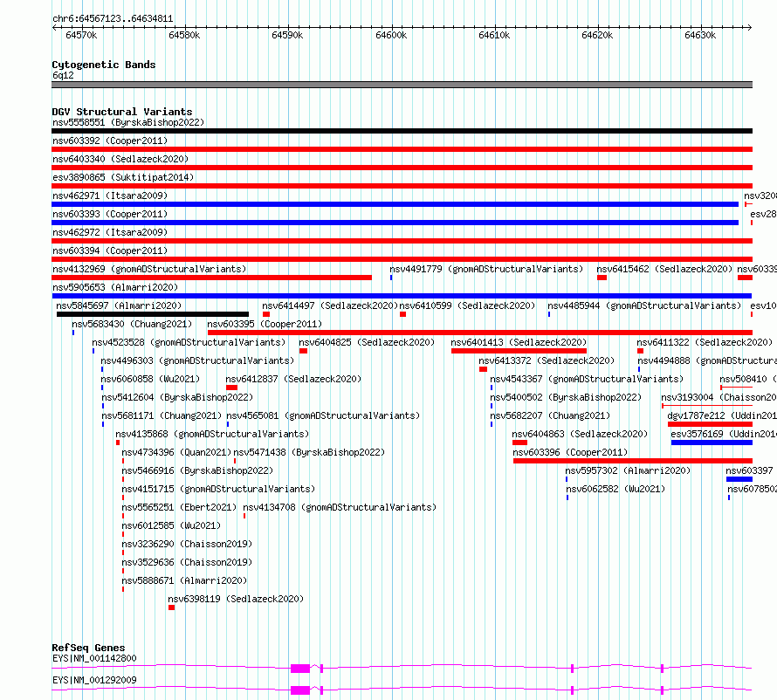
Task: Click nsv462972 (Itsara2009) variant label
Action: click(110, 232)
